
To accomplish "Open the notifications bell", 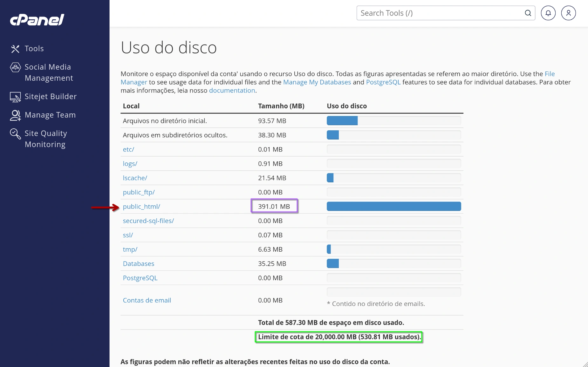I will point(548,13).
